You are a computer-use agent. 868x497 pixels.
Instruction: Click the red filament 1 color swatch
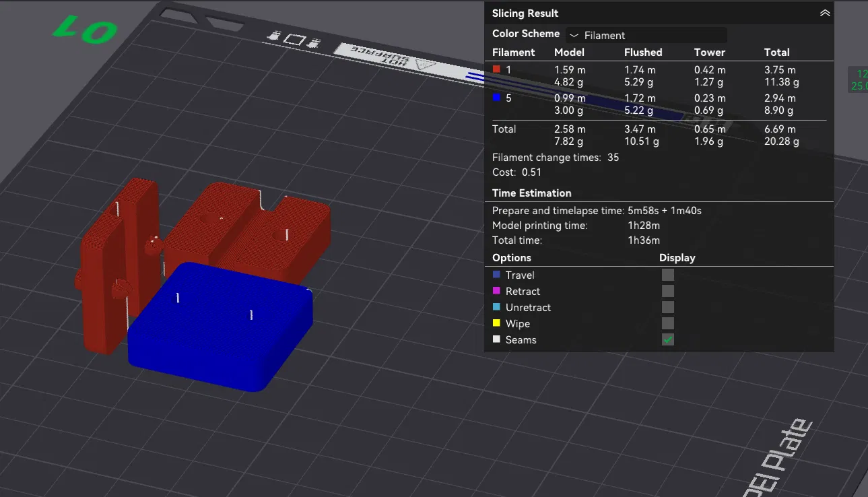[496, 69]
